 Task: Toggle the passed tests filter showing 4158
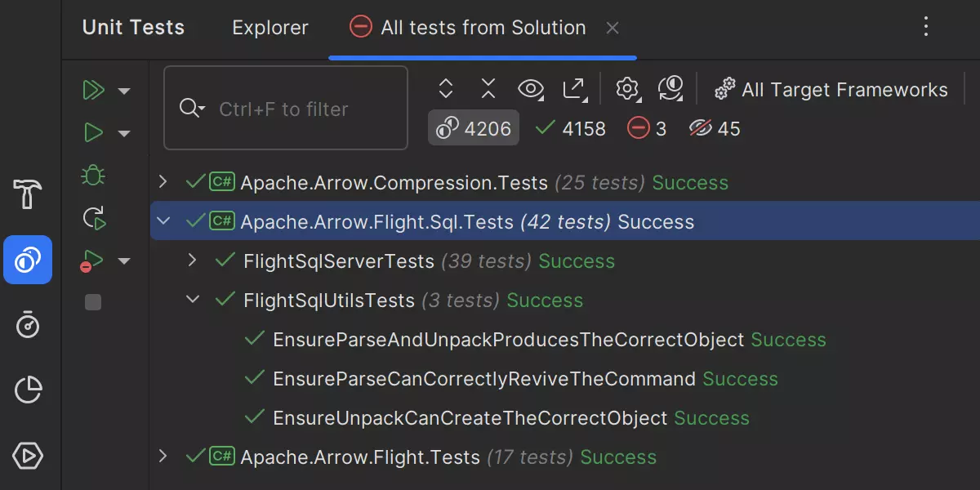click(570, 128)
